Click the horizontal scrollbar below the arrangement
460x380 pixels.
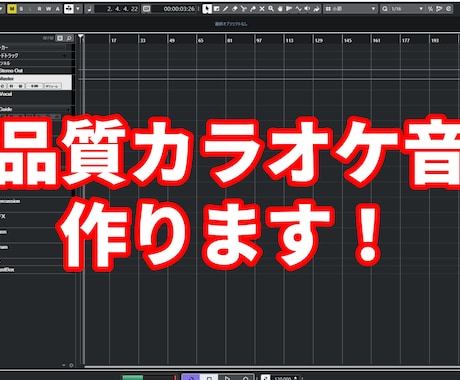point(272,367)
